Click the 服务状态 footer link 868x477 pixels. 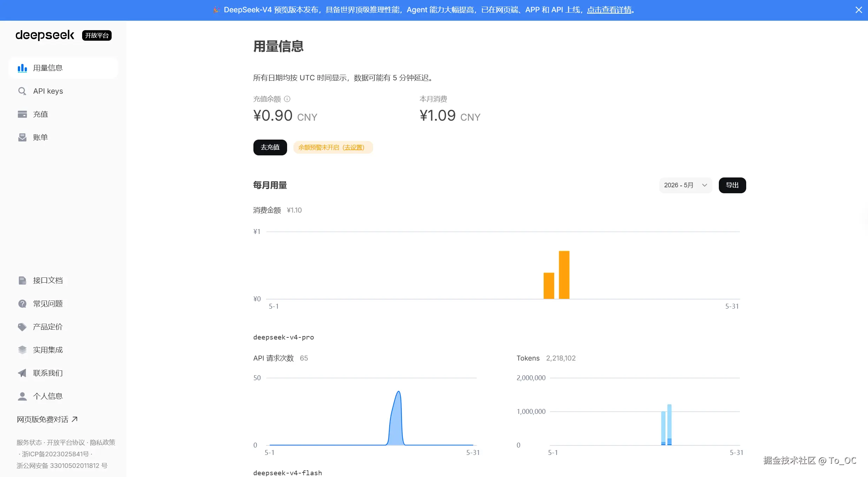coord(29,443)
